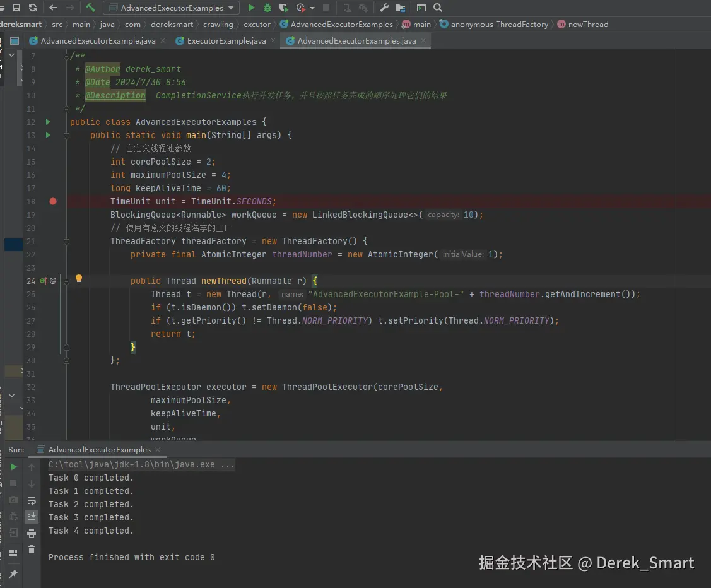Switch to the AdvancedExecutorExample.java tab
This screenshot has width=711, height=588.
[98, 41]
